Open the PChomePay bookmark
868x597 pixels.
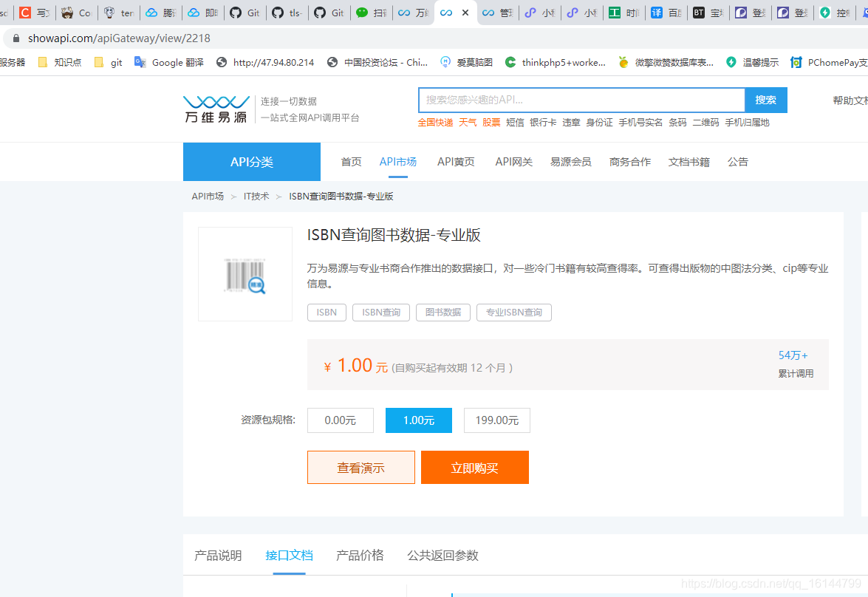[x=829, y=63]
